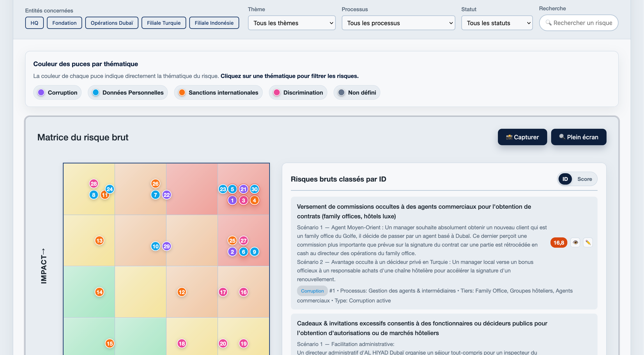
Task: Select orange risk bubble 4
Action: pyautogui.click(x=255, y=200)
